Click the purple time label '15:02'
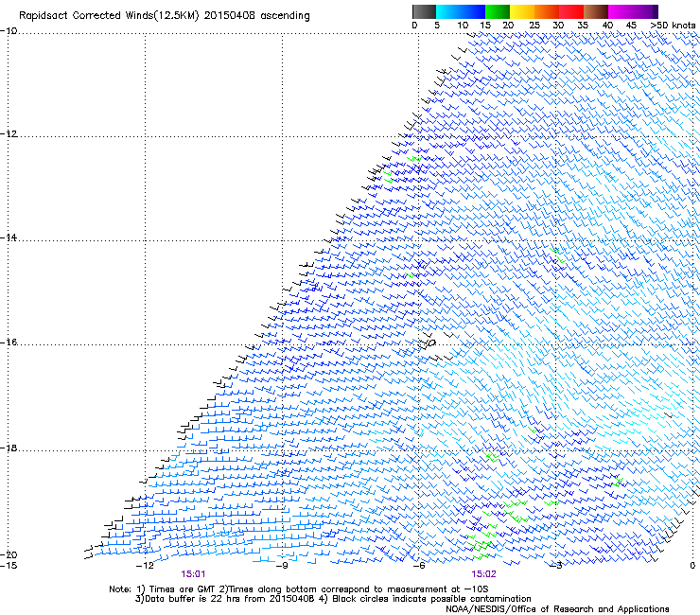 coord(483,574)
